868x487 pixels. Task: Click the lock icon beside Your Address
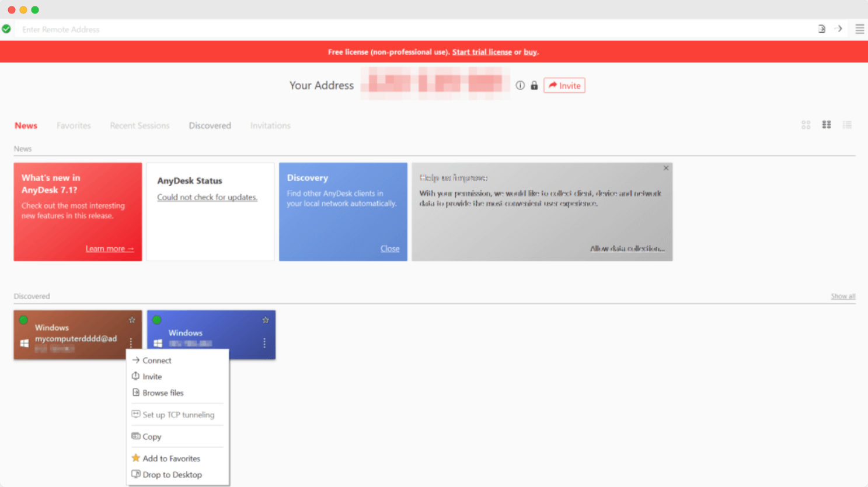[x=534, y=85]
